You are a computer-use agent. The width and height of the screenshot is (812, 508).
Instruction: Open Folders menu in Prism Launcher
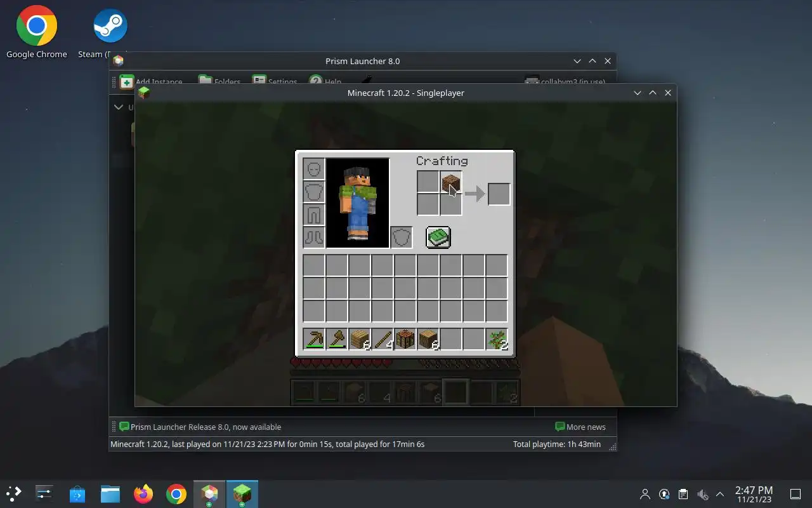pyautogui.click(x=219, y=81)
